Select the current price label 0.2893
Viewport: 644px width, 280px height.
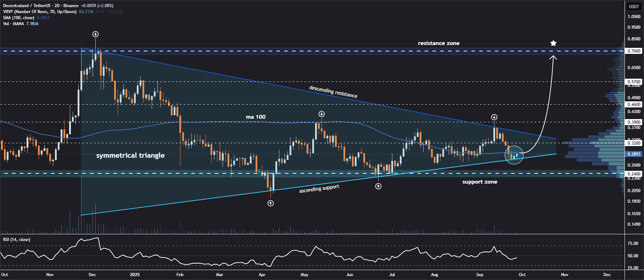[x=634, y=154]
